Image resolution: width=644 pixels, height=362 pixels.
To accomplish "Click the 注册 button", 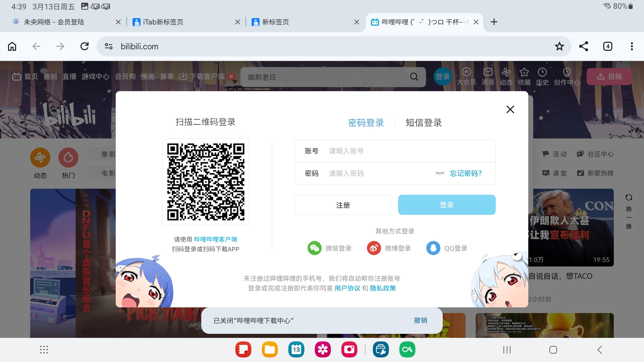I will [343, 205].
